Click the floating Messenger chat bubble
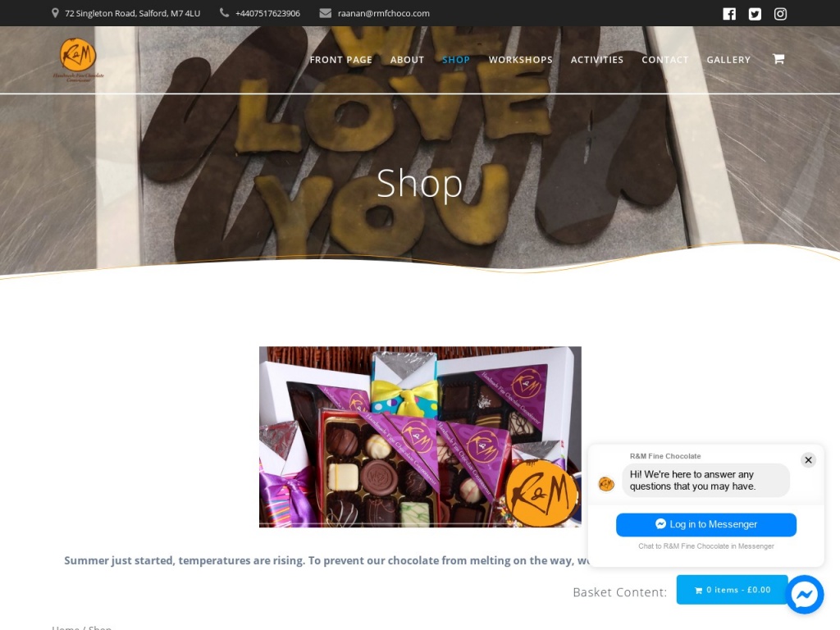Viewport: 840px width, 630px height. point(805,594)
